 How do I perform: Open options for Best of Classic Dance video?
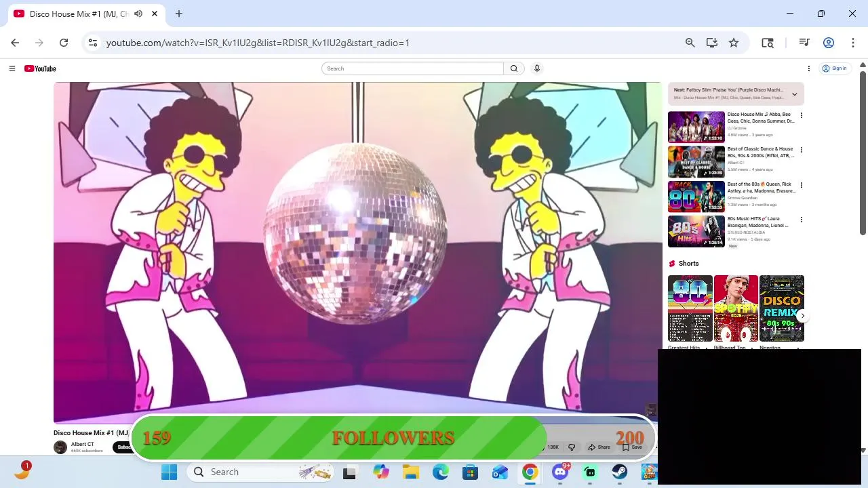point(802,150)
